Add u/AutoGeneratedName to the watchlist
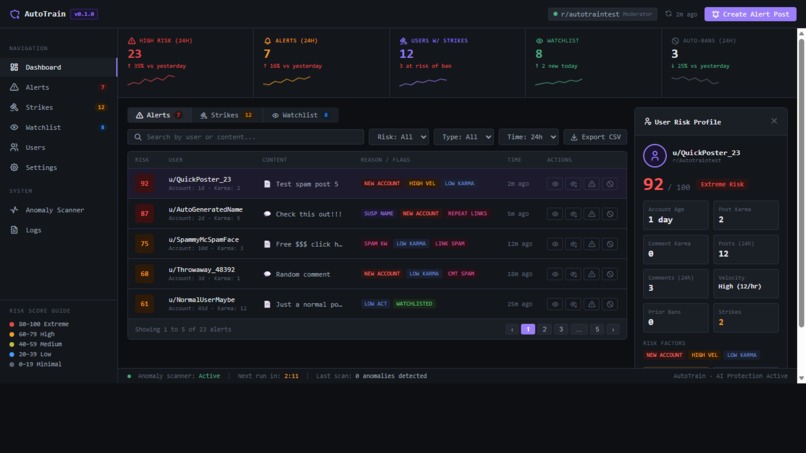This screenshot has width=806, height=453. tap(573, 214)
